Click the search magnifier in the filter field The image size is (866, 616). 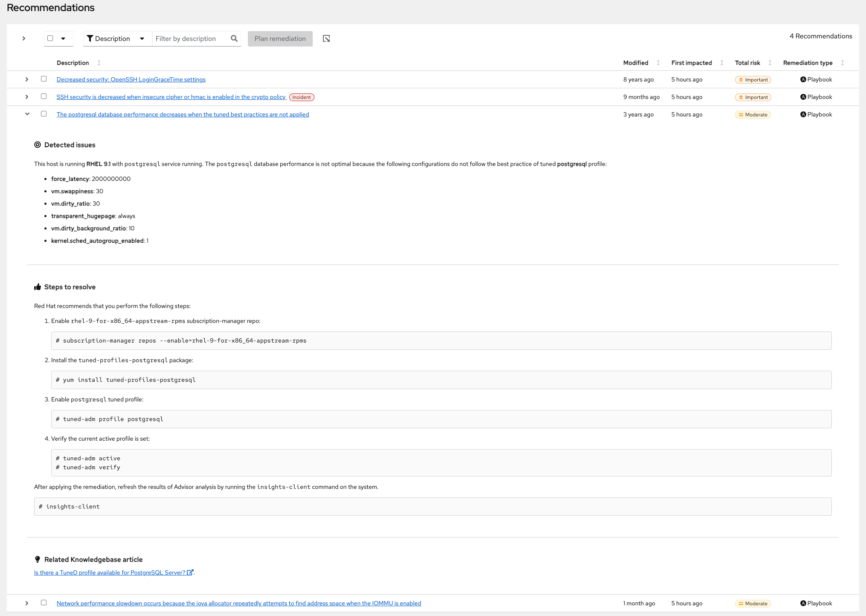(234, 38)
